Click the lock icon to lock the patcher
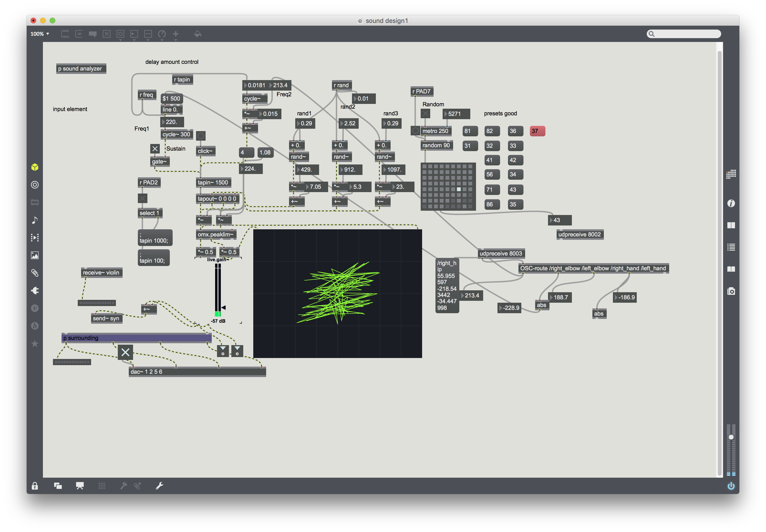 tap(35, 486)
